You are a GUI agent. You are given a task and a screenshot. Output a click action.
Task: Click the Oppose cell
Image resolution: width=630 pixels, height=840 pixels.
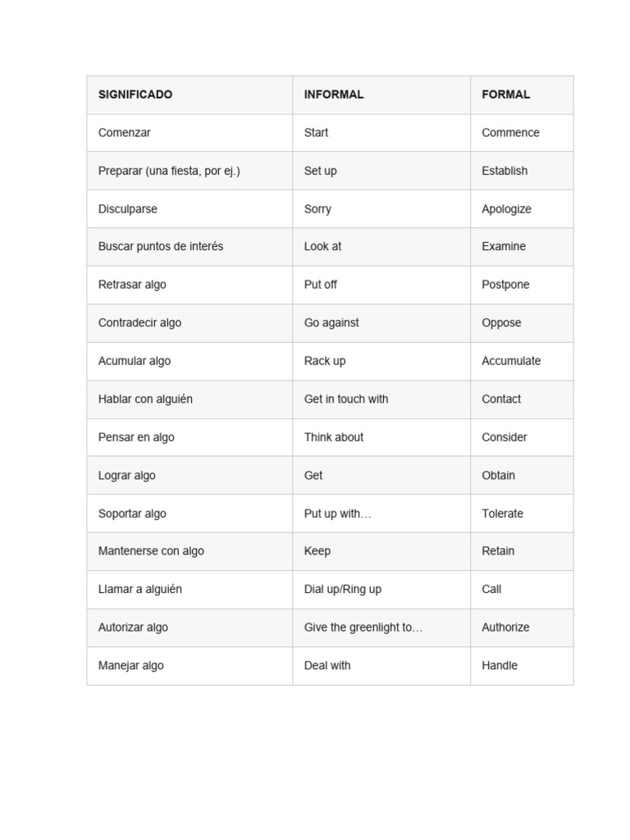(522, 323)
